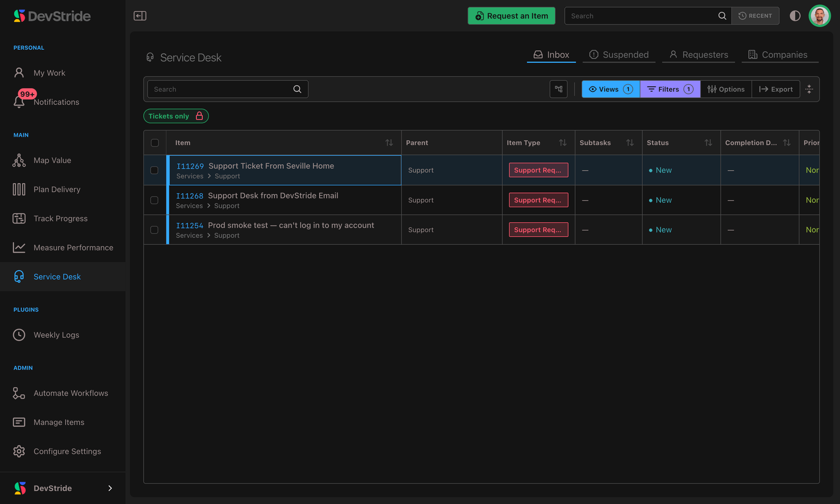This screenshot has height=504, width=840.
Task: Open the Notifications bell icon
Action: coord(19,102)
